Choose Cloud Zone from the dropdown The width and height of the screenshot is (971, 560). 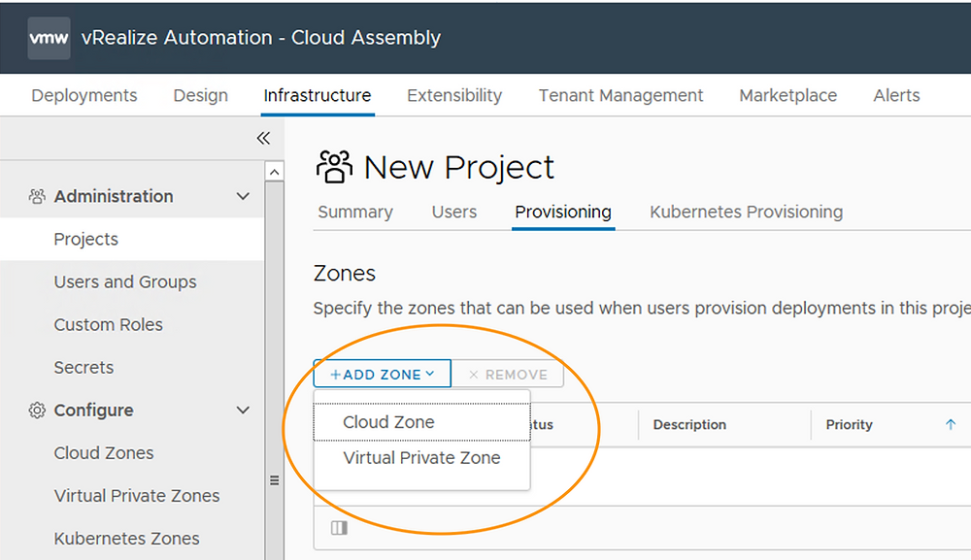pos(421,422)
